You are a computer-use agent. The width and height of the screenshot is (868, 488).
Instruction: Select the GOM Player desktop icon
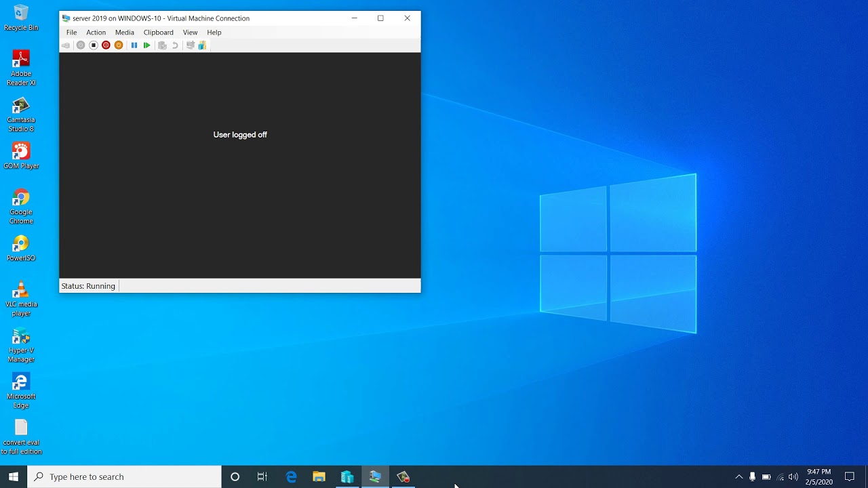tap(21, 156)
